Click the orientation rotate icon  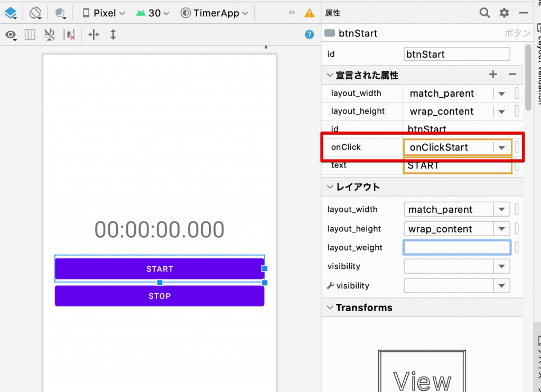[x=35, y=13]
